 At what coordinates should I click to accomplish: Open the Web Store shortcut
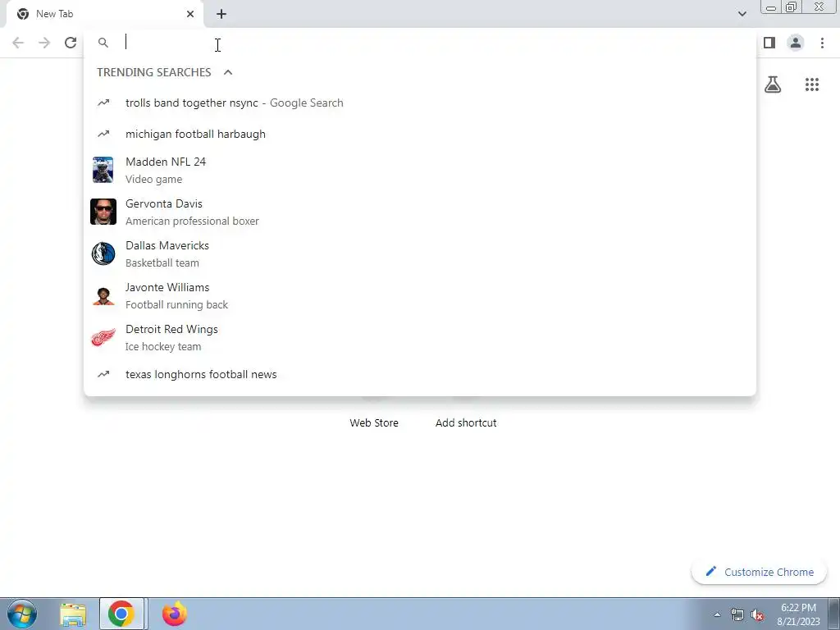[x=374, y=422]
